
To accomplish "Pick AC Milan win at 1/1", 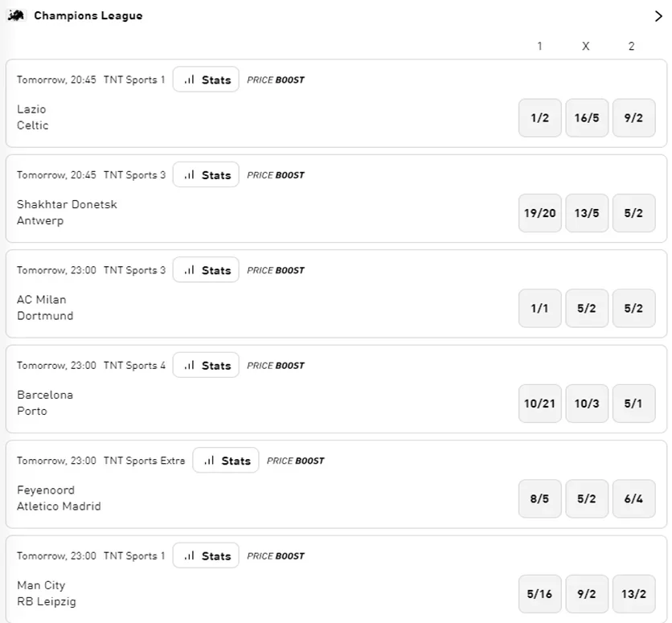I will click(x=540, y=308).
